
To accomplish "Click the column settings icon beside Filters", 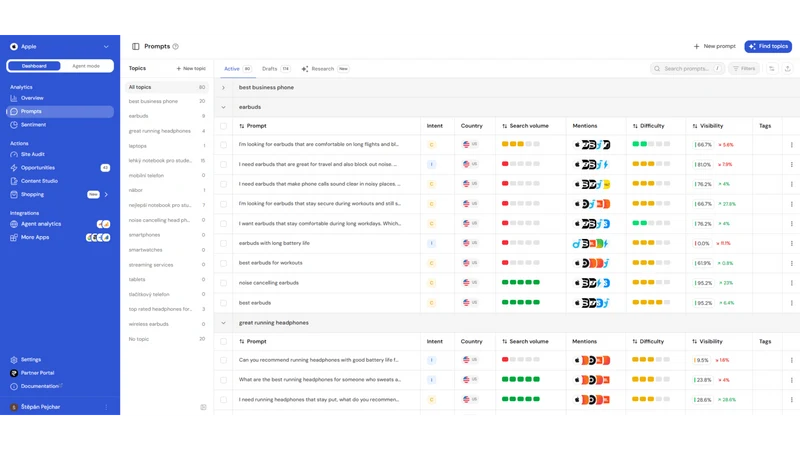I will (772, 68).
